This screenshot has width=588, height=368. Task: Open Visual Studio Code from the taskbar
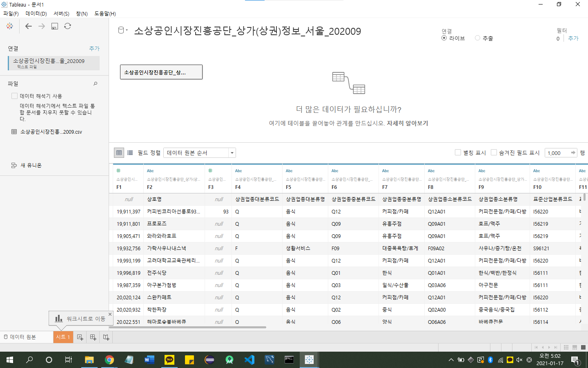point(249,360)
